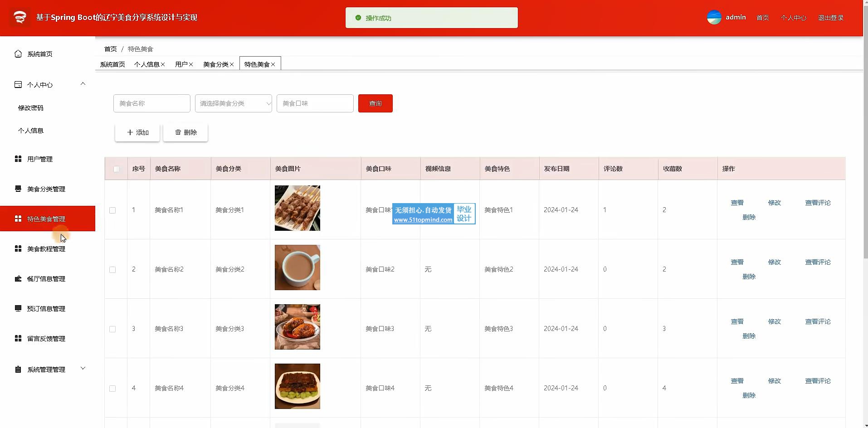Open 个人信息 in the sidebar
This screenshot has width=868, height=428.
click(x=31, y=131)
